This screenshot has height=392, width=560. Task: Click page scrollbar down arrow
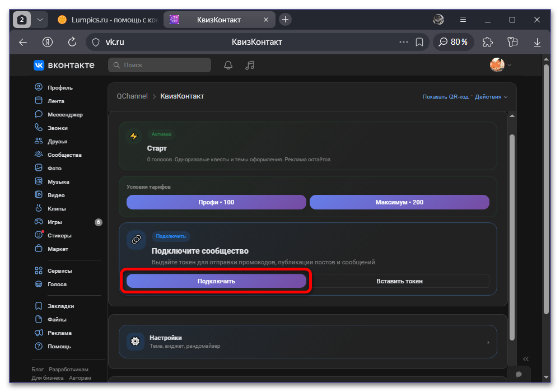(546, 377)
